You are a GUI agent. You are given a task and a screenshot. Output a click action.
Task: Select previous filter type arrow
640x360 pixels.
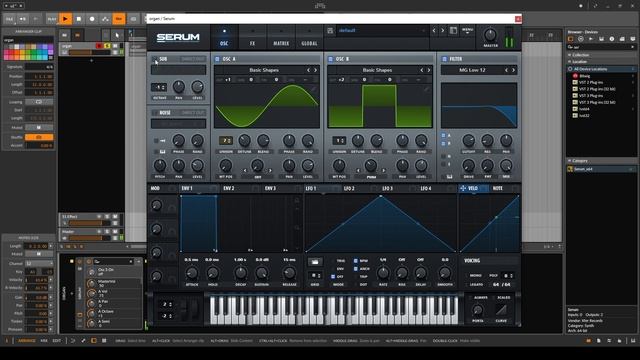coord(507,70)
